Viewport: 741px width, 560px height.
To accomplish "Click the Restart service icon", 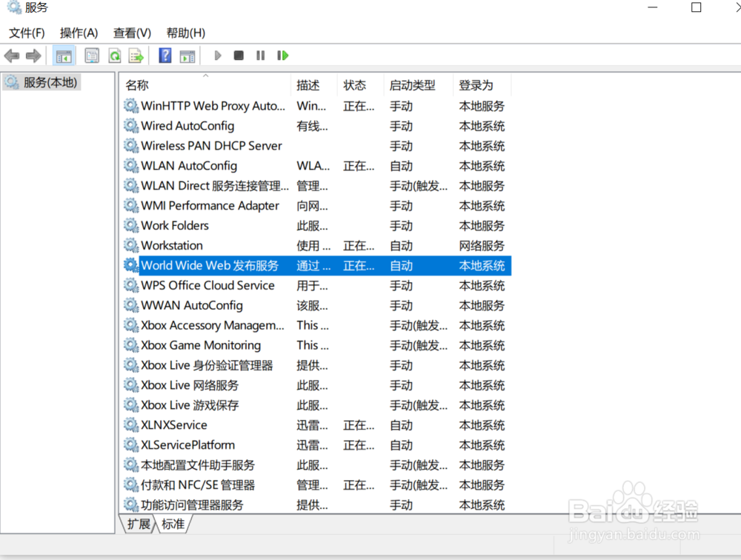I will (282, 56).
